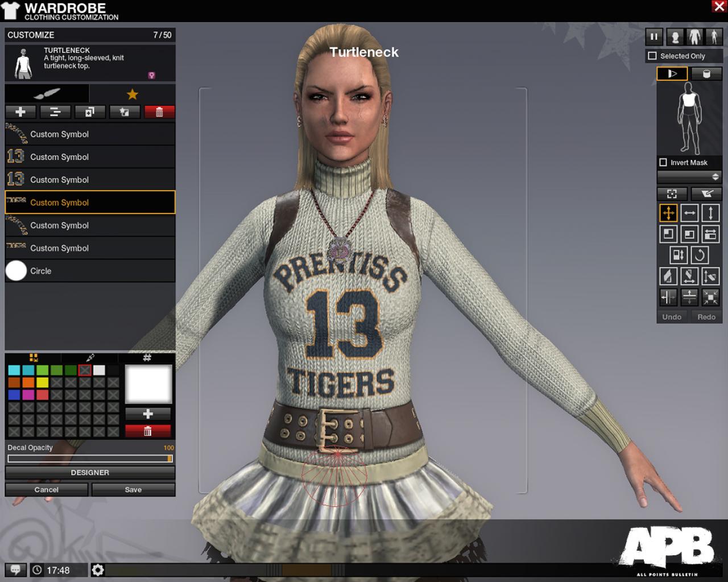The height and width of the screenshot is (582, 728).
Task: Pick the yellow palette swatch
Action: point(42,382)
